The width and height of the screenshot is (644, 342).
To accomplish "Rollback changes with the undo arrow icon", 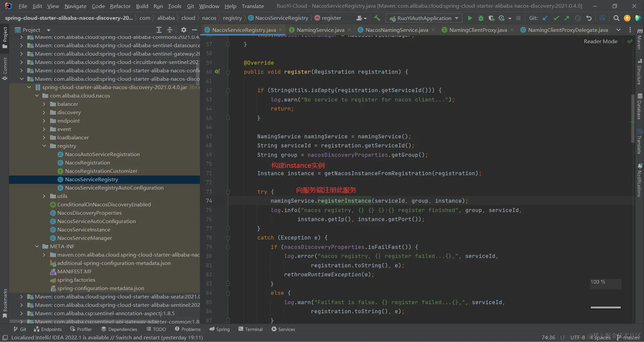I will point(589,18).
